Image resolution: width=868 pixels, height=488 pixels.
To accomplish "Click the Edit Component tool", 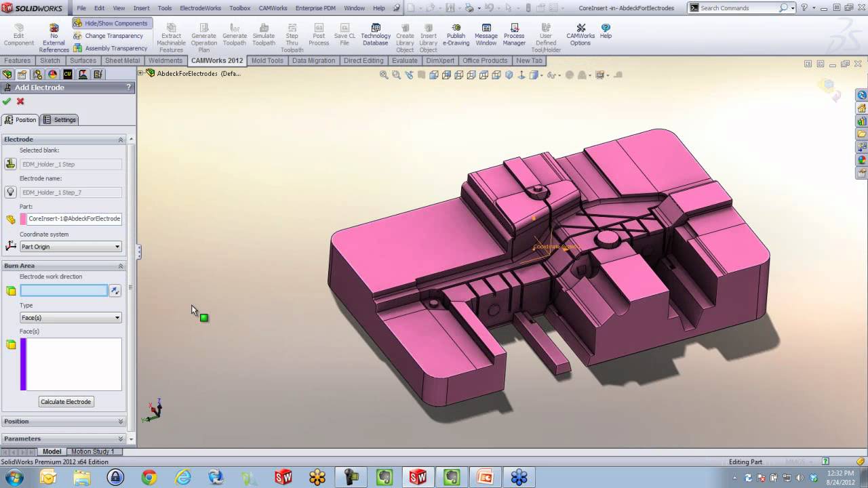I will (18, 35).
